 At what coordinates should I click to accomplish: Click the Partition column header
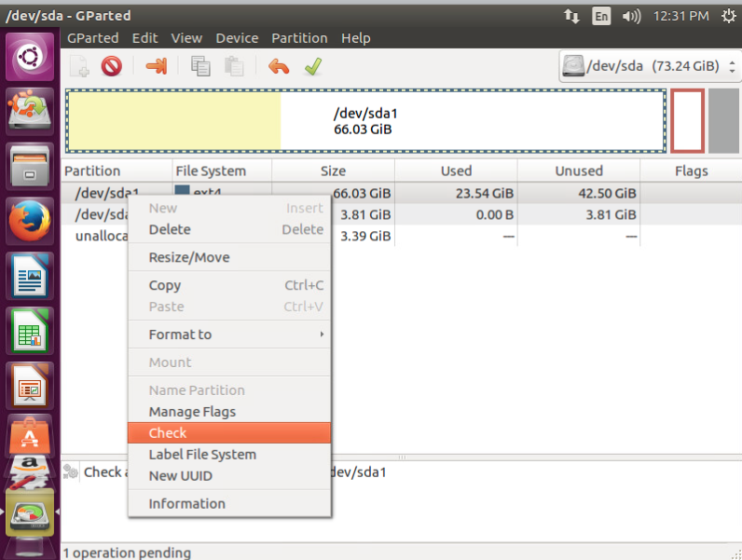(117, 171)
